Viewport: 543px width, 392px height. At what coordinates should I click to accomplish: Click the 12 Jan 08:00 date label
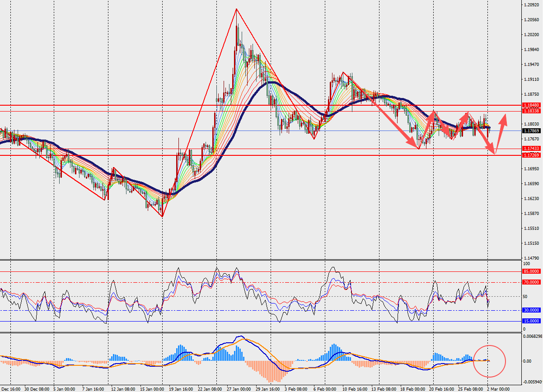click(123, 388)
